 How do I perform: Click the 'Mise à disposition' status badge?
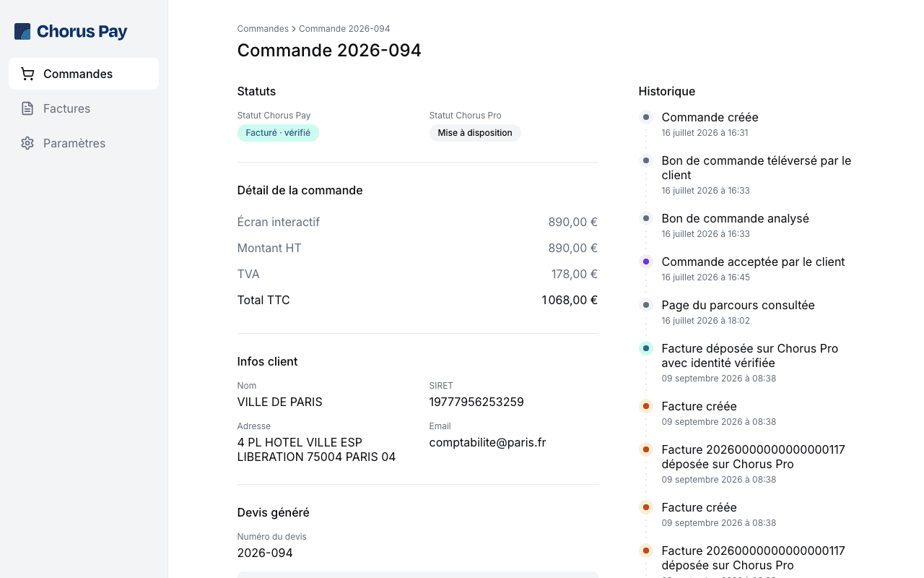(475, 133)
